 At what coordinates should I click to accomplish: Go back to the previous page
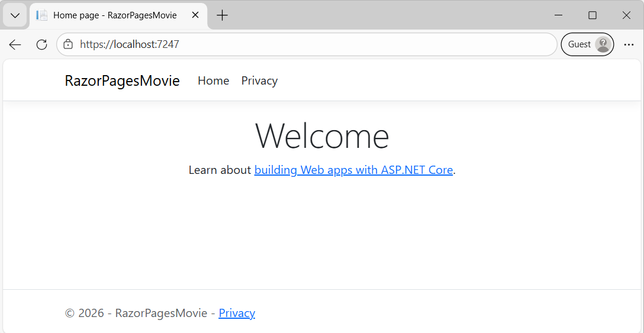coord(15,44)
